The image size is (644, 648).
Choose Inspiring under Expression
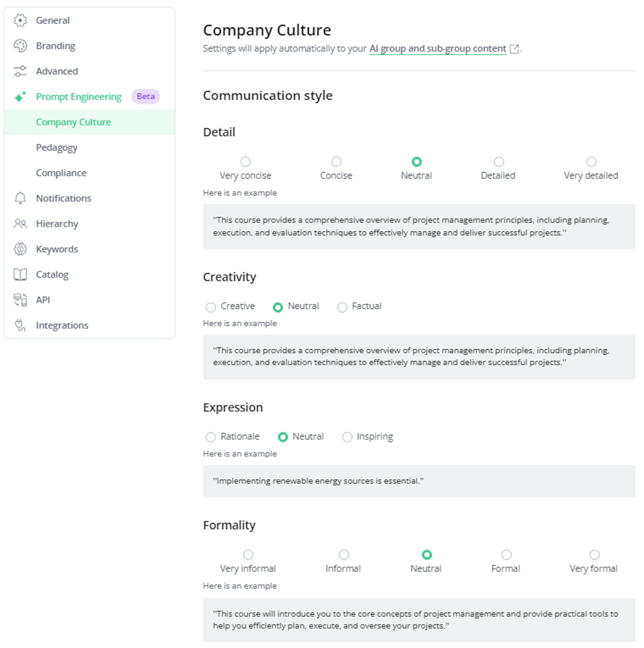pyautogui.click(x=347, y=437)
